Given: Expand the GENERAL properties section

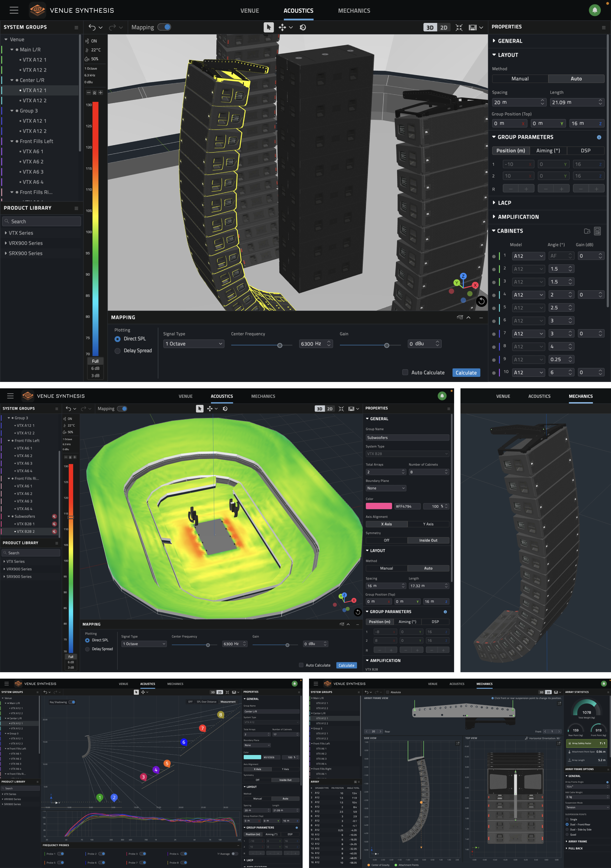Looking at the screenshot, I should pyautogui.click(x=494, y=41).
